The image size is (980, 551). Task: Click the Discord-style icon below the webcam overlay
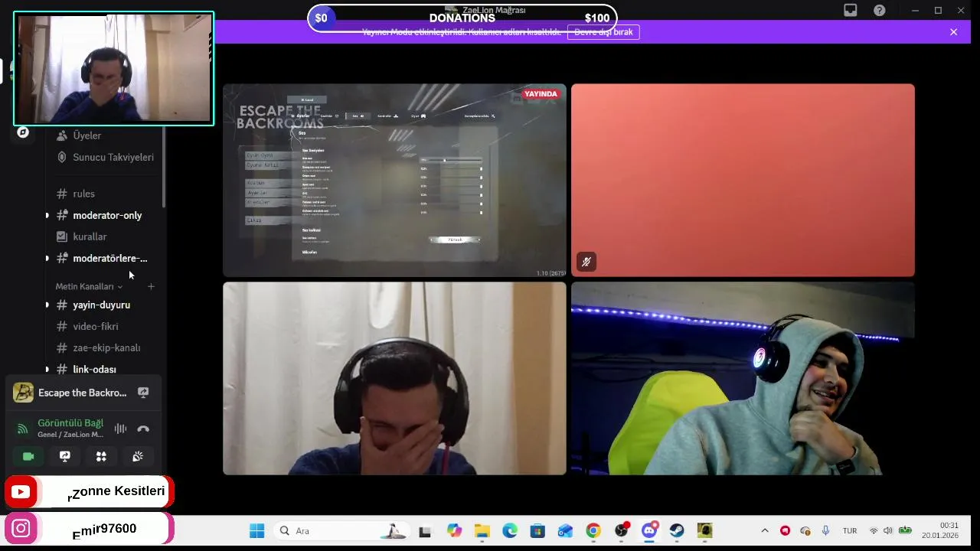click(x=23, y=132)
